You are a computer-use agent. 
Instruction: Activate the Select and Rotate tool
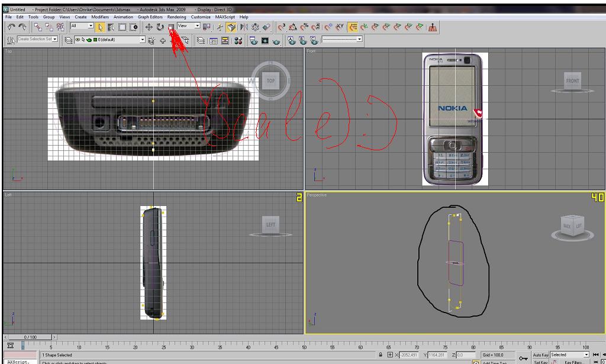(160, 27)
